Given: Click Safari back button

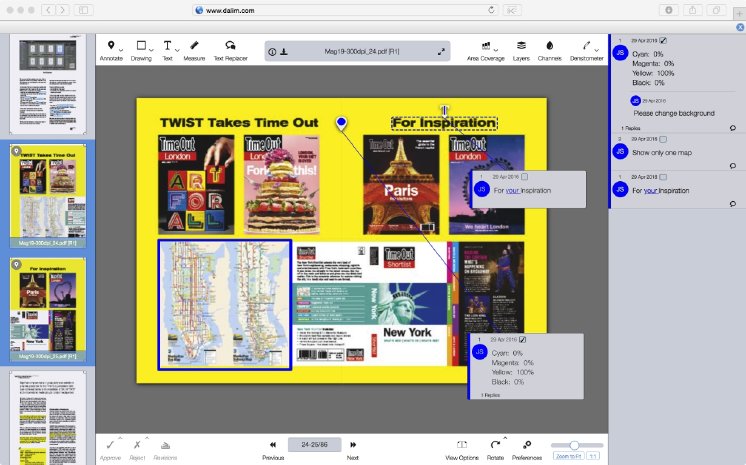Looking at the screenshot, I should 48,10.
